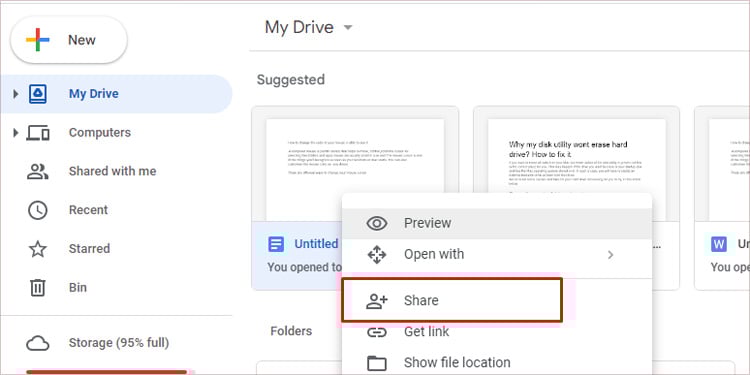Click the Starred star icon
750x375 pixels.
[38, 249]
